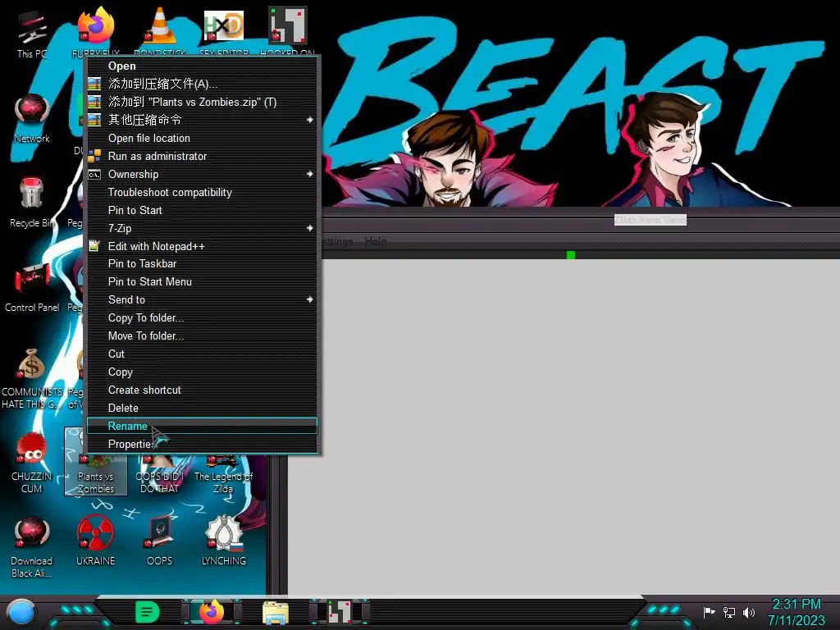Expand the Send to submenu
Viewport: 840px width, 630px height.
202,300
